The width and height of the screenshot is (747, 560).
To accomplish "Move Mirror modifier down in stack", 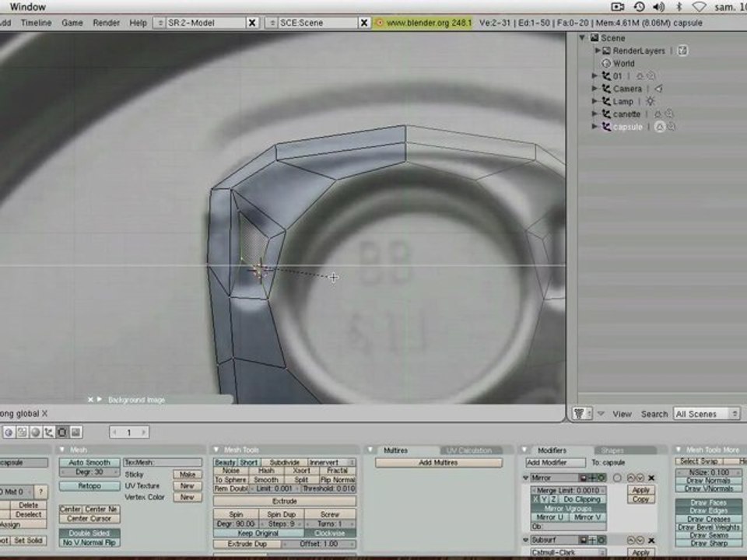I will coord(640,478).
